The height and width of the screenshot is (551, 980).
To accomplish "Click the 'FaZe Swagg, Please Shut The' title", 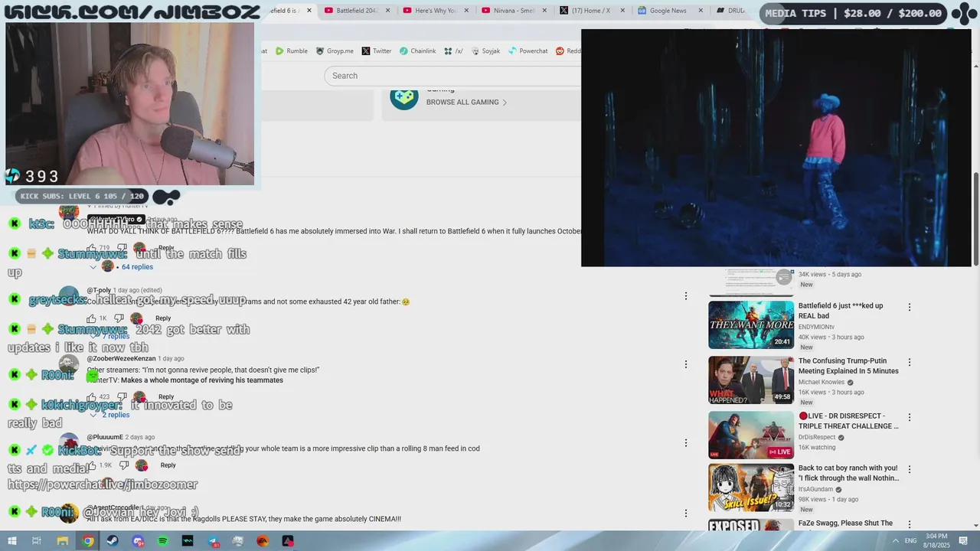I will 845,523.
